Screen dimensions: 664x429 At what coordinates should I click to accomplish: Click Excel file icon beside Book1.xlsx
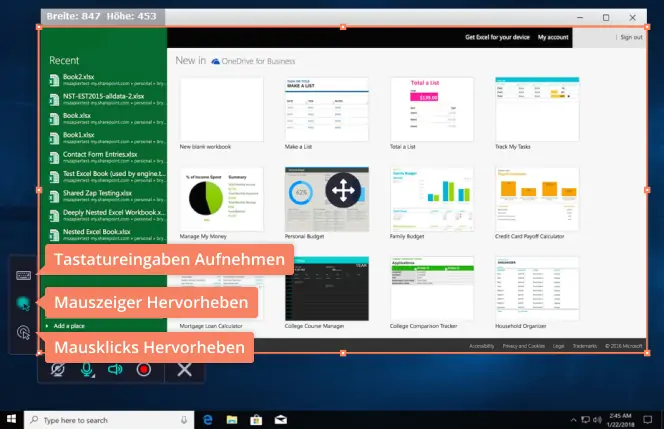click(x=54, y=138)
